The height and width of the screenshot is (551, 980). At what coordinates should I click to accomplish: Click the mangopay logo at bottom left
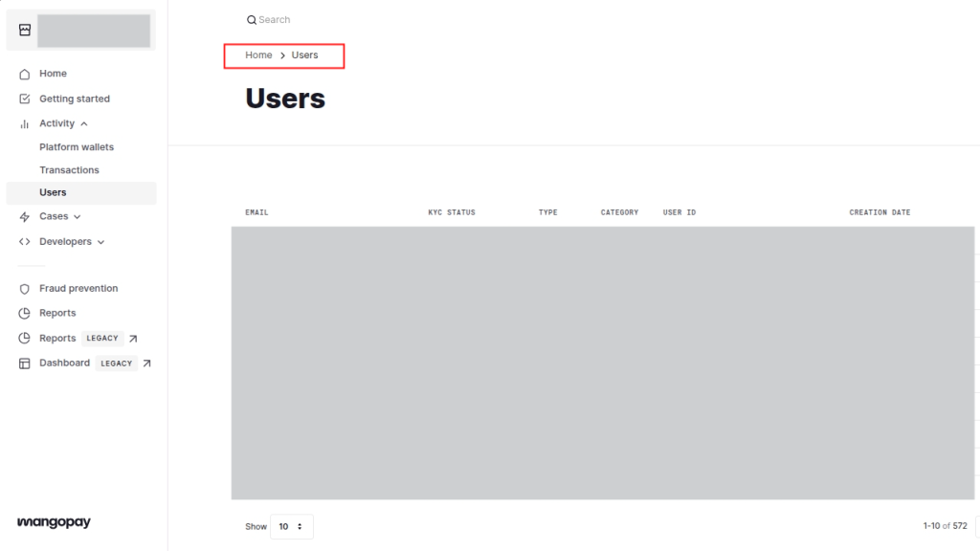coord(53,522)
